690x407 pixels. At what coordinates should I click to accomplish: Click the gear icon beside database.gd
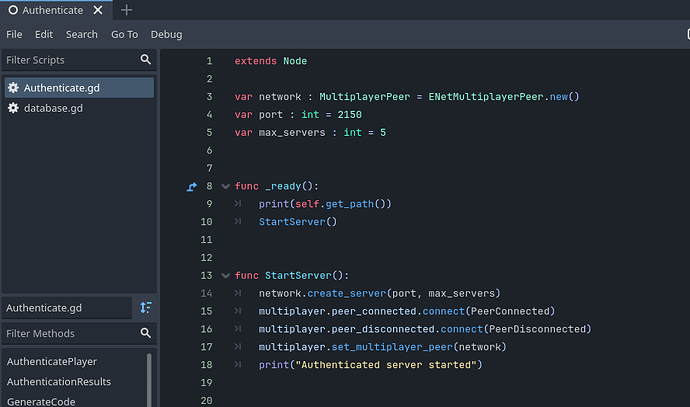[x=13, y=108]
